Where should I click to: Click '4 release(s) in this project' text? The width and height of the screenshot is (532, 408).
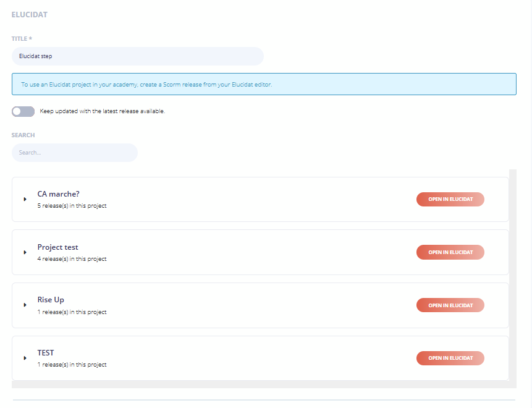click(x=72, y=258)
